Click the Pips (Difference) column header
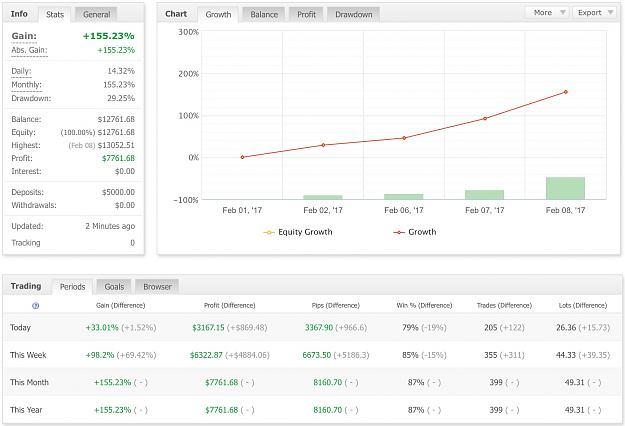The height and width of the screenshot is (426, 625). [336, 306]
